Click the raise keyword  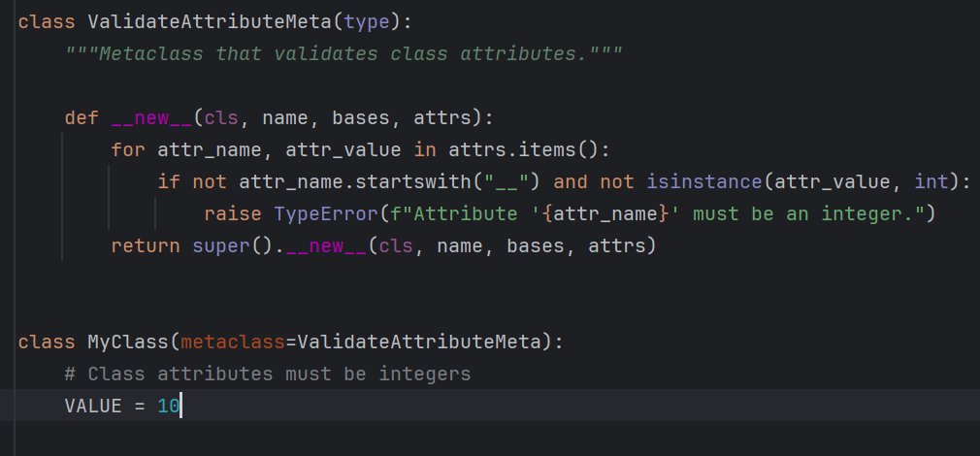click(x=233, y=214)
